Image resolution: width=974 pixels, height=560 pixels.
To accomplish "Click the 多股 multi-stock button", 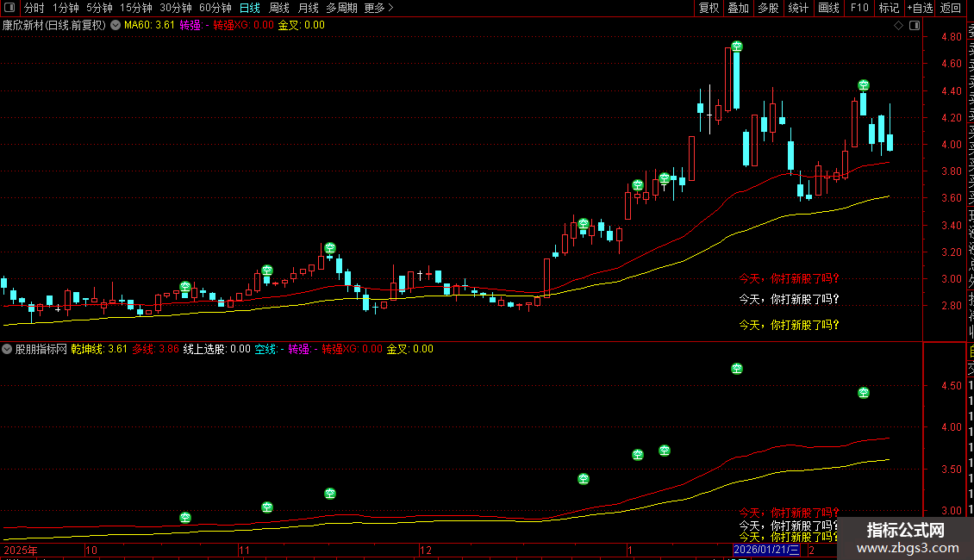I will tap(768, 8).
